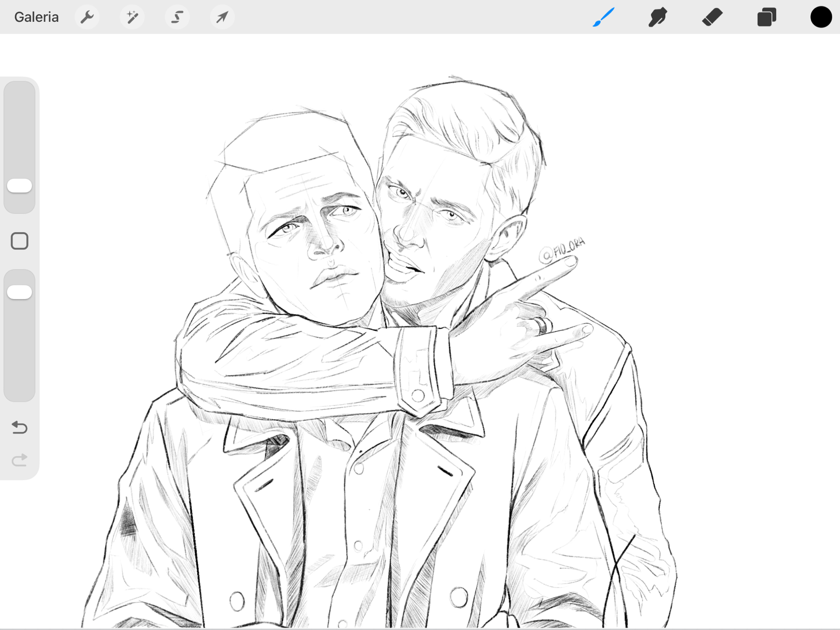Activate the Transform arrow tool
This screenshot has width=840, height=630.
(x=222, y=17)
